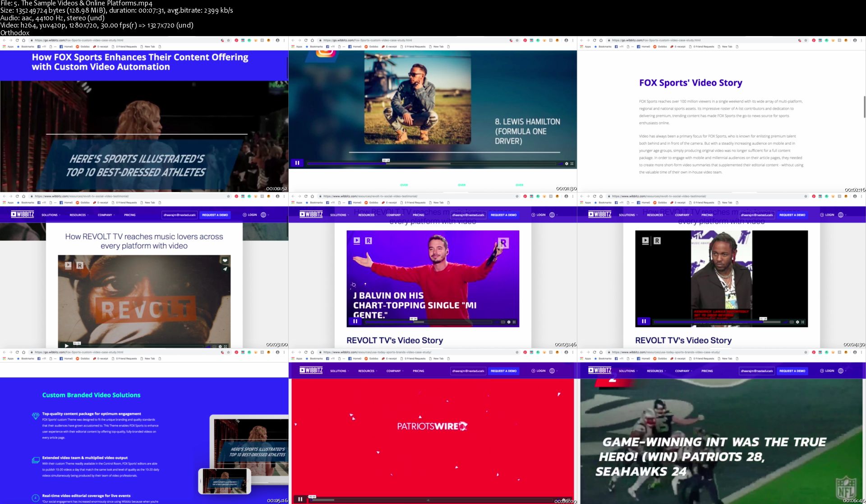Viewport: 866px width, 504px height.
Task: Open settings gear in the Kendrick Lamar video player
Action: click(x=797, y=322)
